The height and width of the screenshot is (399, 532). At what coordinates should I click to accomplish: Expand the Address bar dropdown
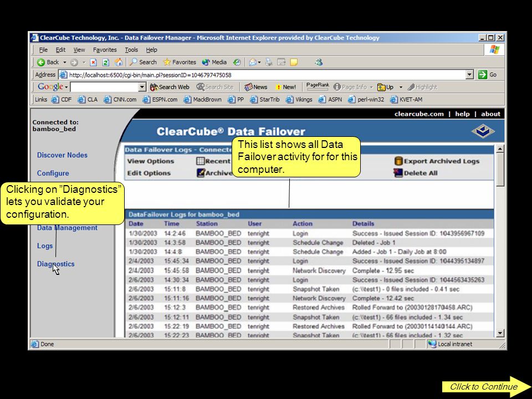click(x=469, y=75)
